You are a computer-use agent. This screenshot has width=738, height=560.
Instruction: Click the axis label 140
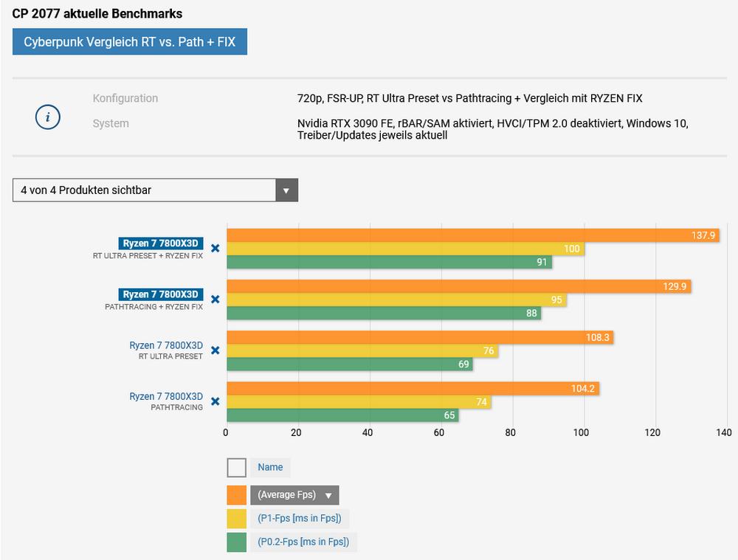tap(723, 432)
